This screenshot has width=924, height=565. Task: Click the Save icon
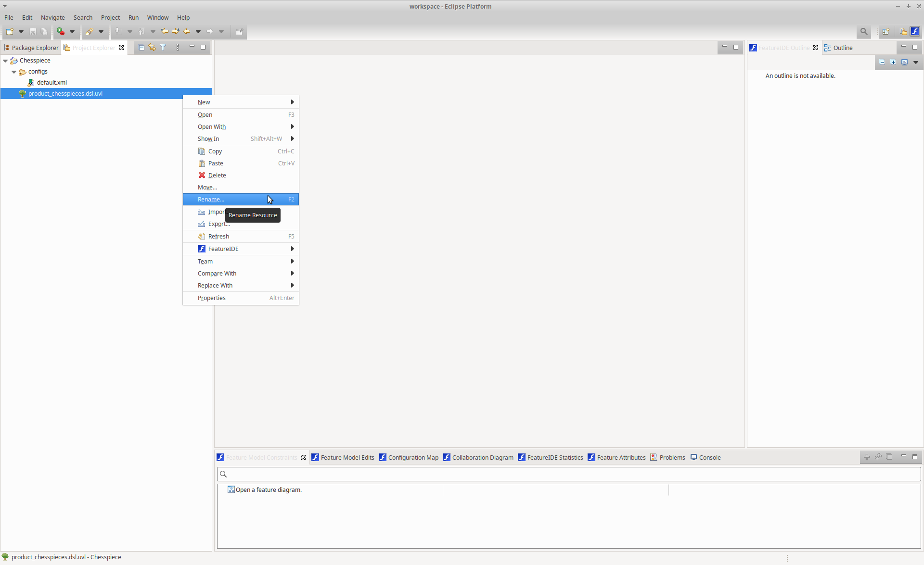(32, 31)
